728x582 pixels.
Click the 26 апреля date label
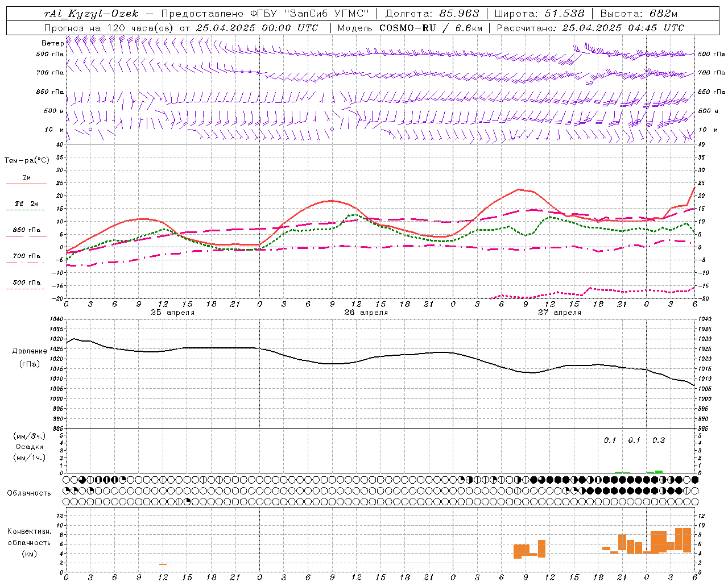[x=366, y=313]
